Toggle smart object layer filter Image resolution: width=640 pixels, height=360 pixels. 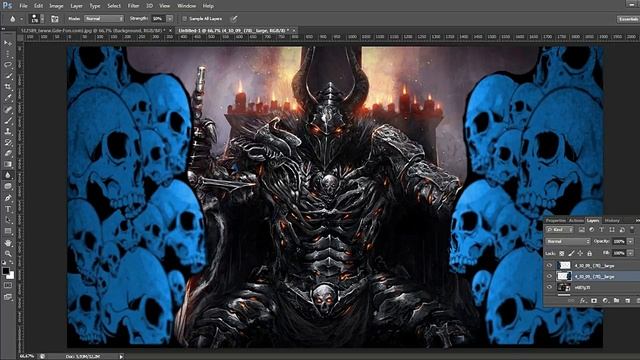[x=622, y=230]
